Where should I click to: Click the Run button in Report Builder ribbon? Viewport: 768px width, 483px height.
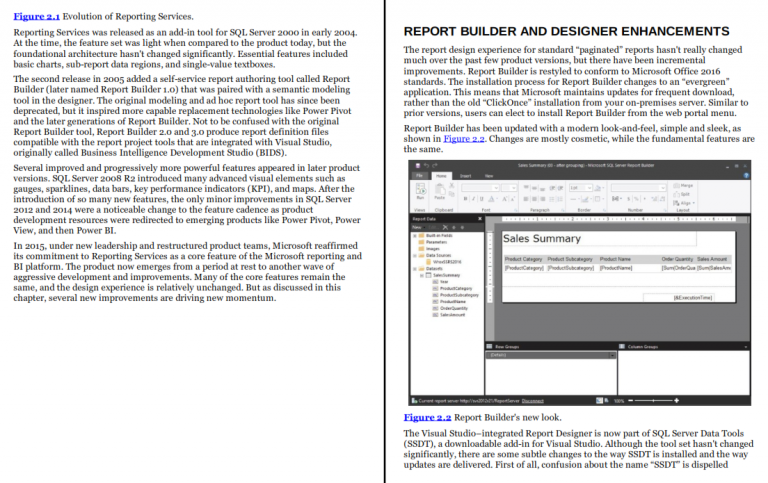pos(420,191)
